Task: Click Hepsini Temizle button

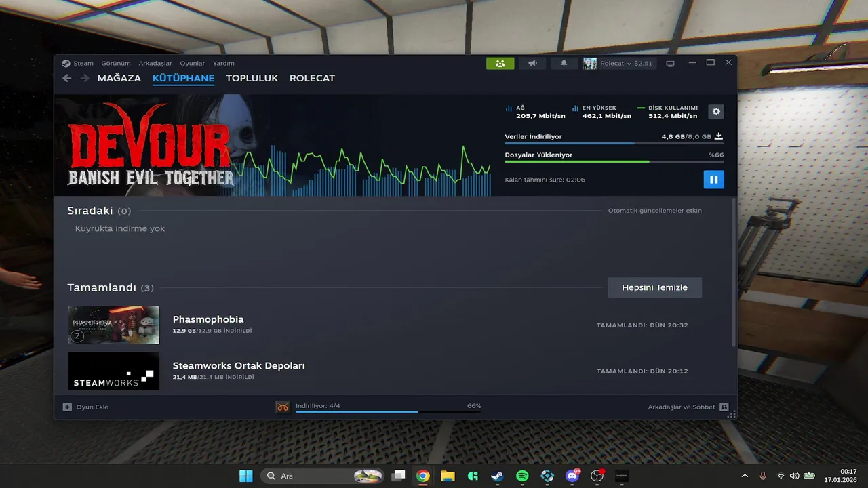Action: point(654,287)
